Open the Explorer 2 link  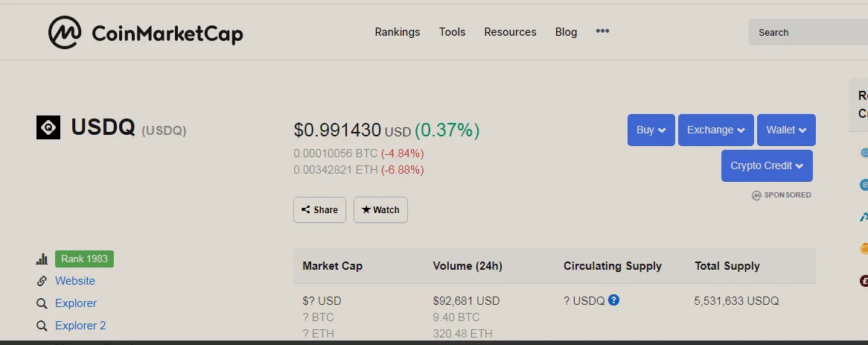[80, 326]
